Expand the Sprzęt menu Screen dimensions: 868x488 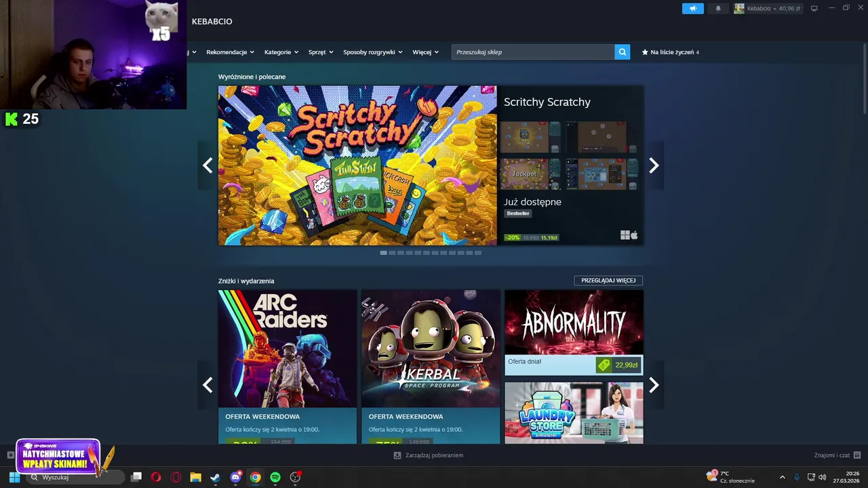(x=321, y=52)
